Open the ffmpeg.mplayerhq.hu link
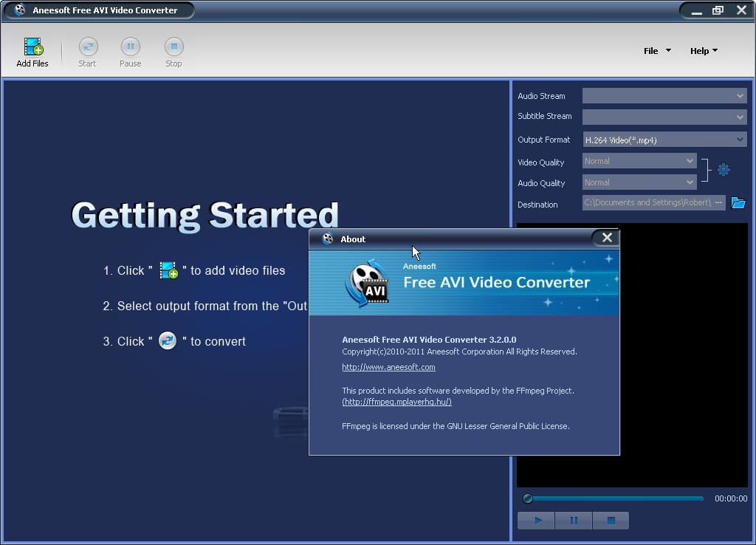 click(x=396, y=402)
